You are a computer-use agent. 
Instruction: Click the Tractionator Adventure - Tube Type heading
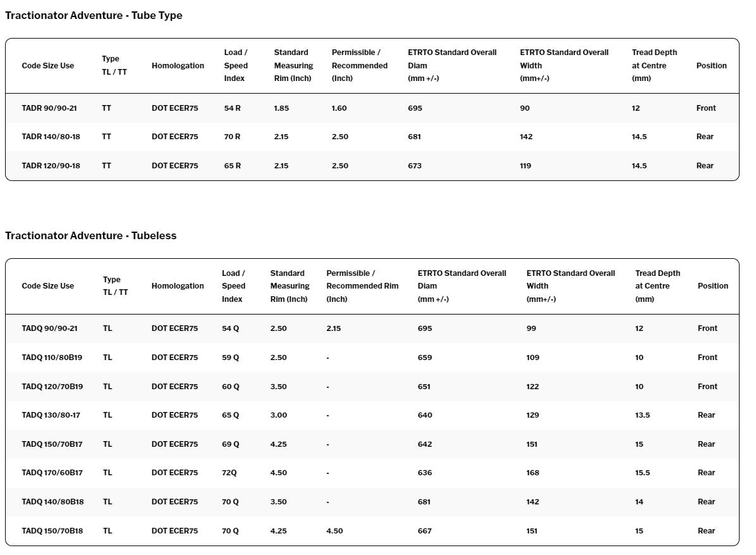94,16
